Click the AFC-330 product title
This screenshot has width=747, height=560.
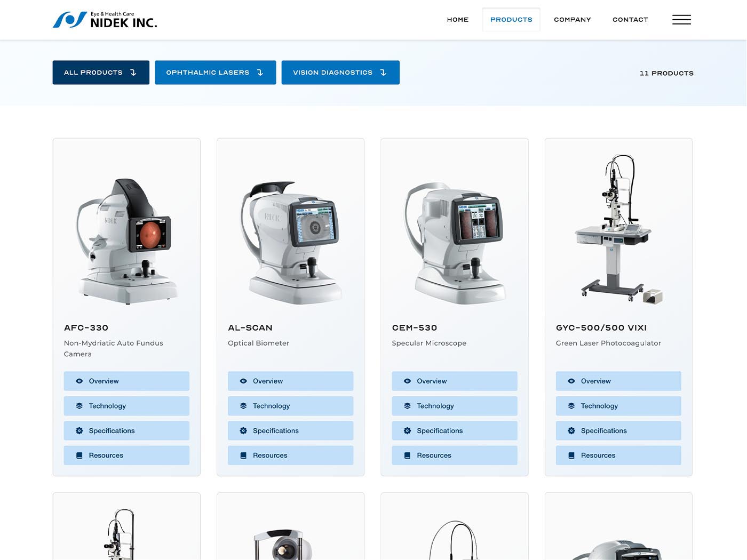(x=86, y=327)
